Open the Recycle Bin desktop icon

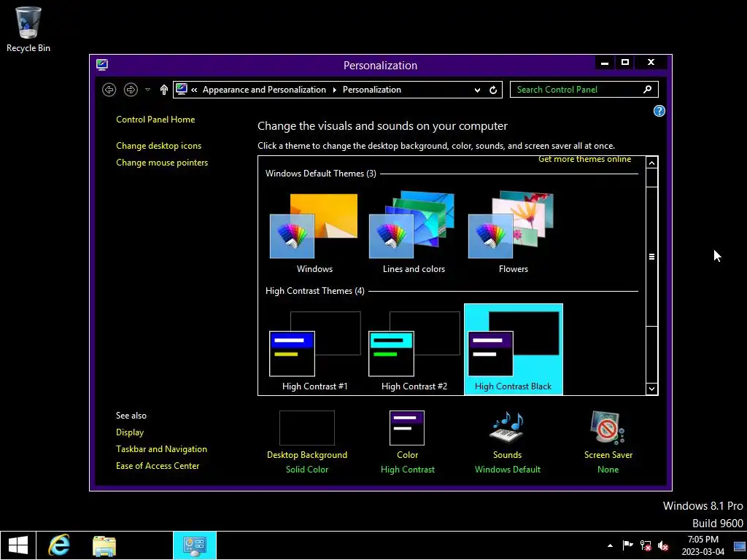click(28, 29)
